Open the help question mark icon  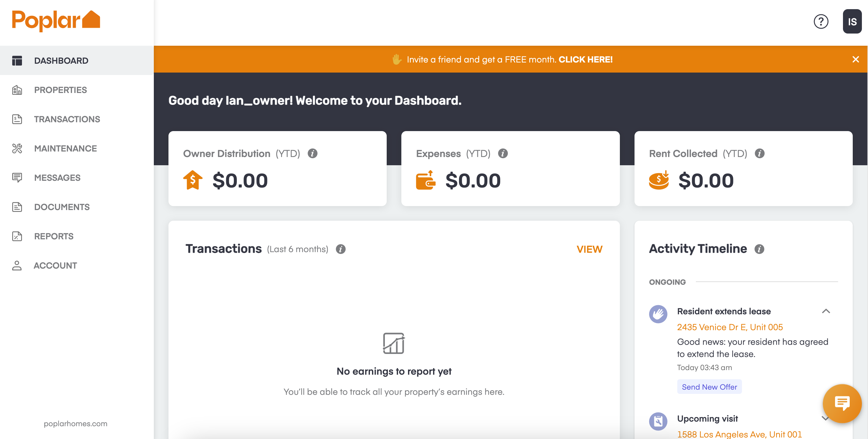(821, 22)
